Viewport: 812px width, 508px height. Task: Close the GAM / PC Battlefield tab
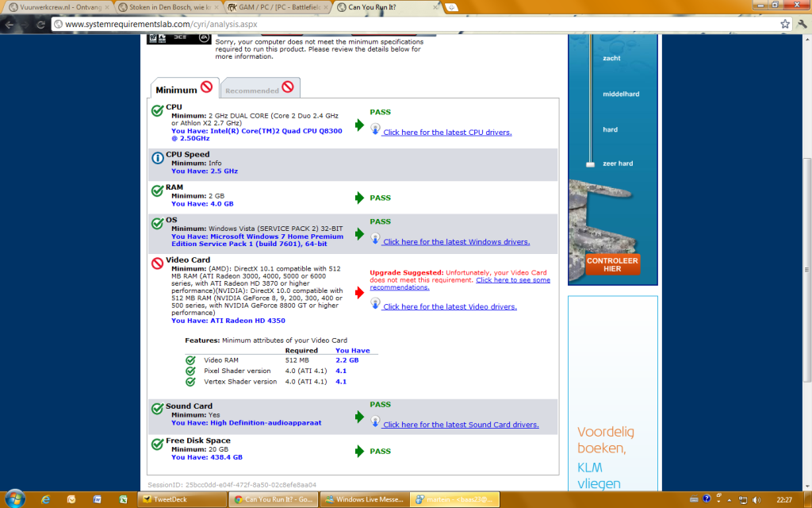(326, 7)
